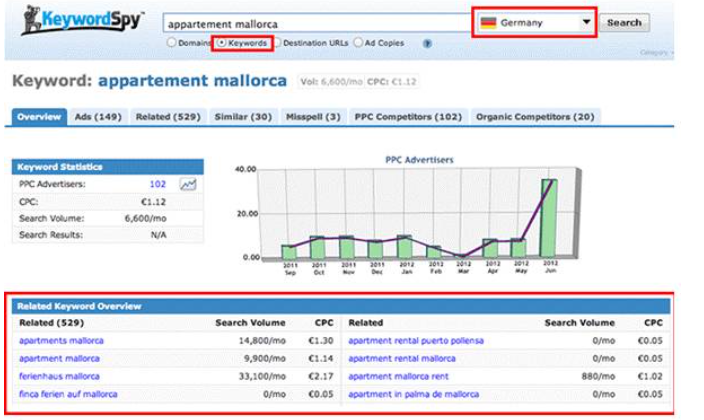Click the appartement mallorca keyword heading
704x420 pixels.
(x=192, y=81)
